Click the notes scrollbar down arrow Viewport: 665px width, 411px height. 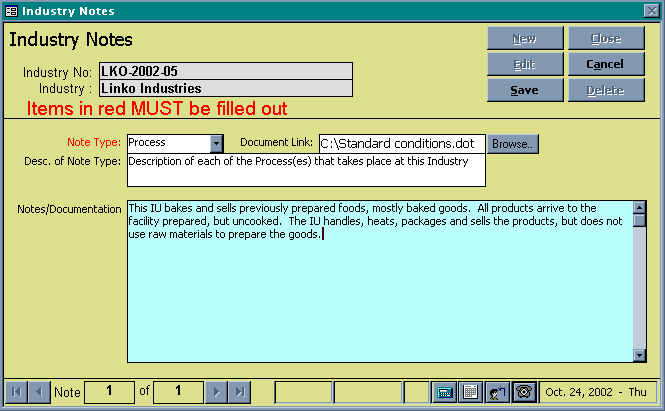point(639,355)
